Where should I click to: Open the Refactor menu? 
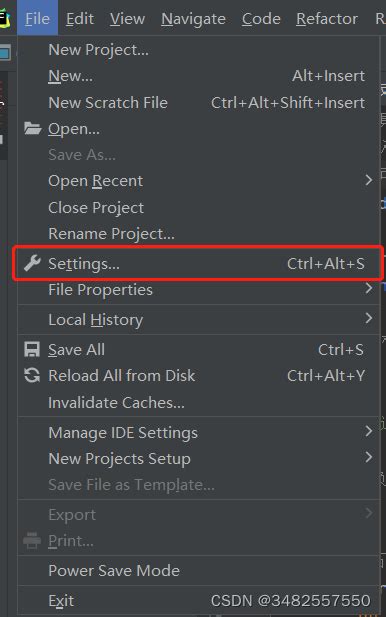pyautogui.click(x=327, y=18)
